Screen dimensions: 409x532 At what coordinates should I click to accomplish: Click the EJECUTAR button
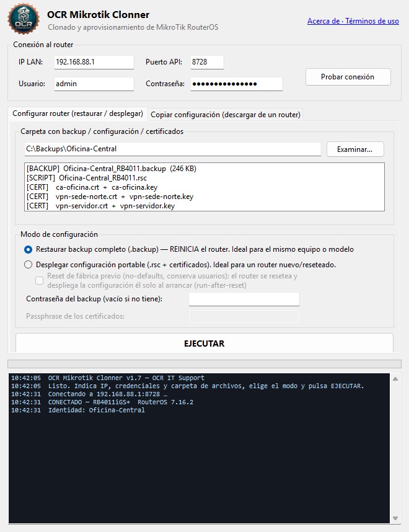(204, 344)
